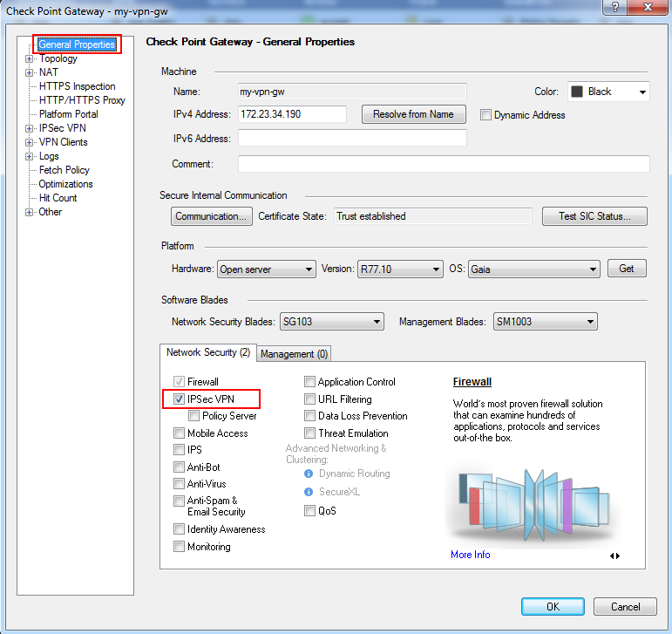Expand the NAT tree node
The height and width of the screenshot is (634, 672).
(29, 72)
